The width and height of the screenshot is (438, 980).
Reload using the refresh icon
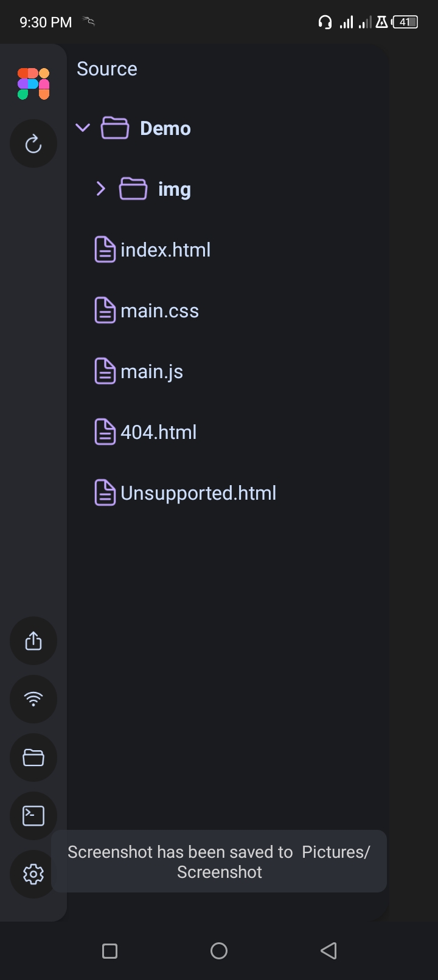coord(33,143)
